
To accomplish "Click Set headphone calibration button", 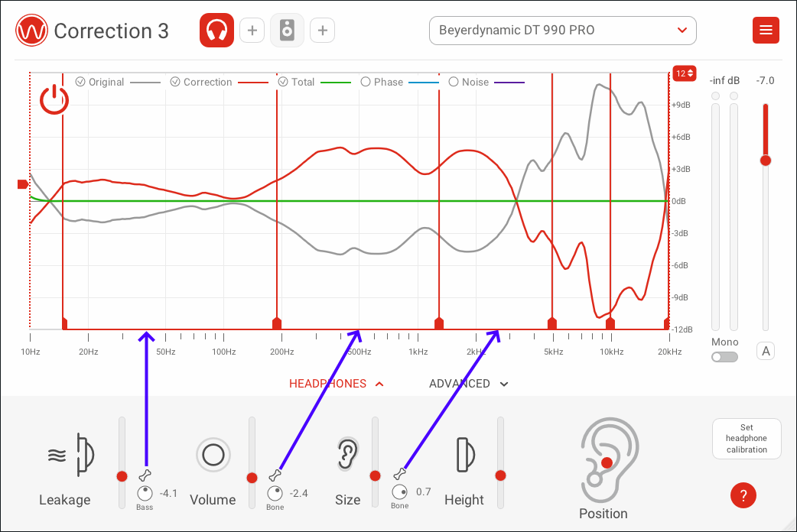I will [747, 439].
